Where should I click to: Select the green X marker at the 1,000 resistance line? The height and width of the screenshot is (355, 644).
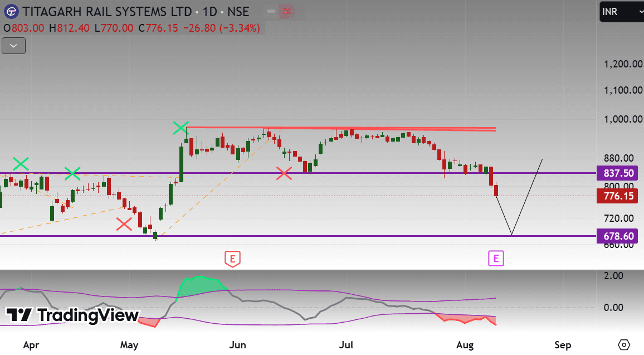(180, 128)
